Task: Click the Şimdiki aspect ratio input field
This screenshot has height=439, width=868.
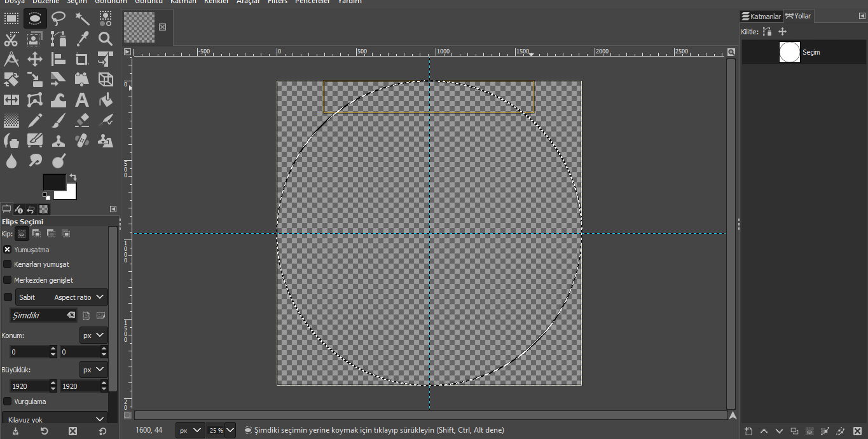Action: pyautogui.click(x=43, y=315)
